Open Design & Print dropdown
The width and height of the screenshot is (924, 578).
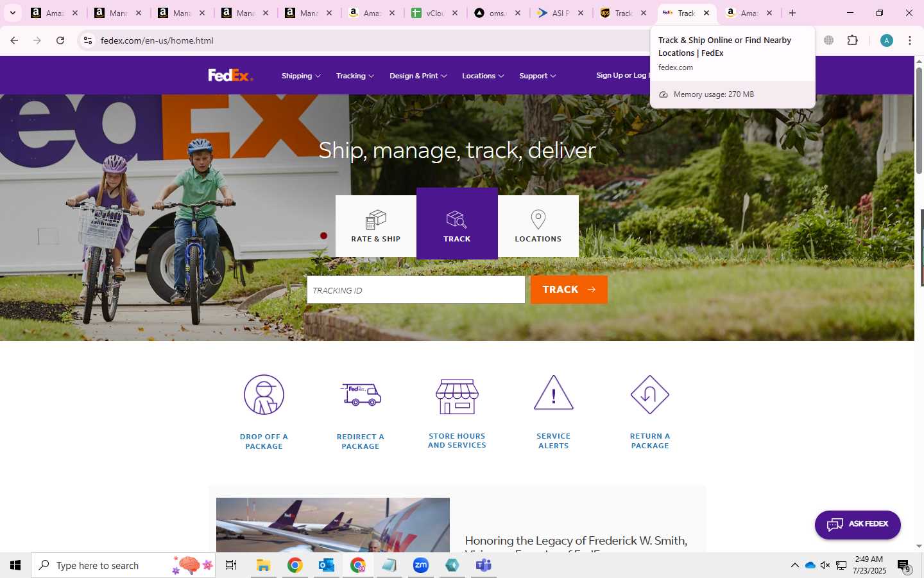(x=418, y=76)
